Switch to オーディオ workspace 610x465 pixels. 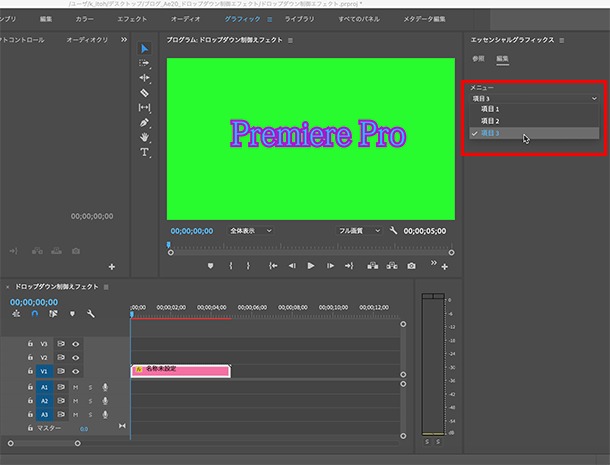click(186, 19)
